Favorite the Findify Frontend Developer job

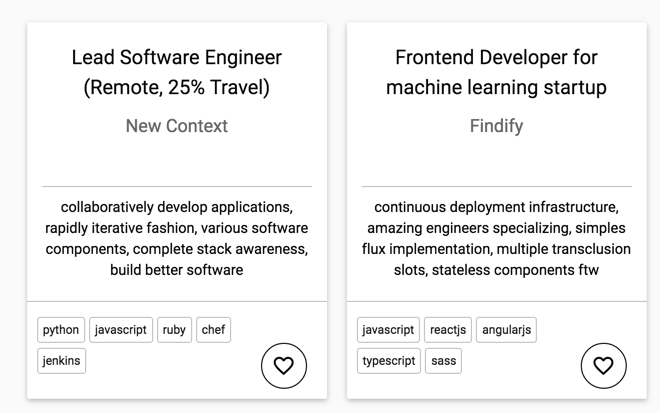click(x=603, y=366)
